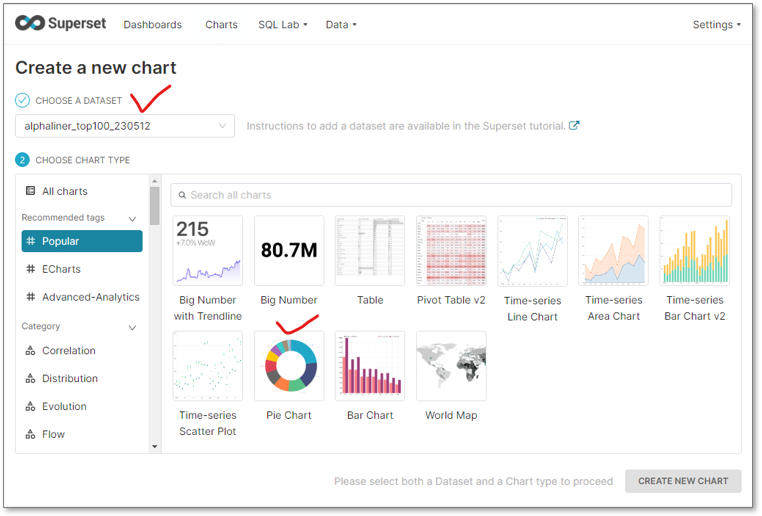Screen dimensions: 762x516
Task: Click the Choose a Dataset checkmark icon
Action: [x=22, y=100]
